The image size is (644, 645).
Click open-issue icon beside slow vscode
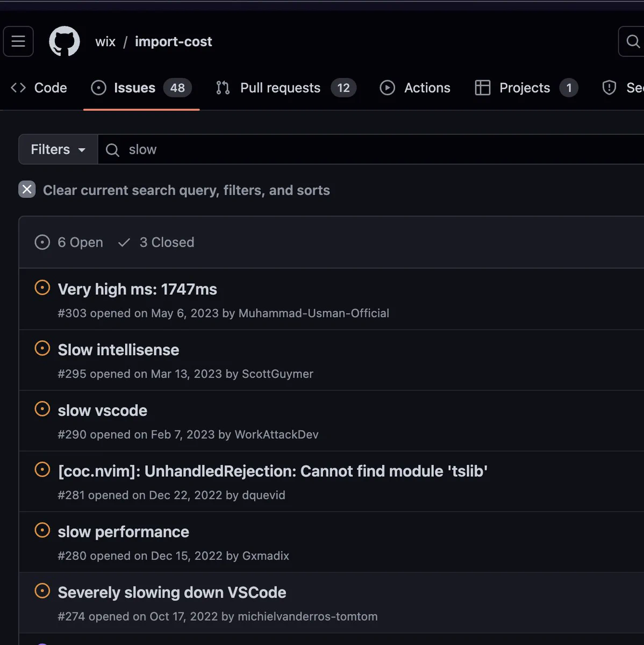coord(42,409)
